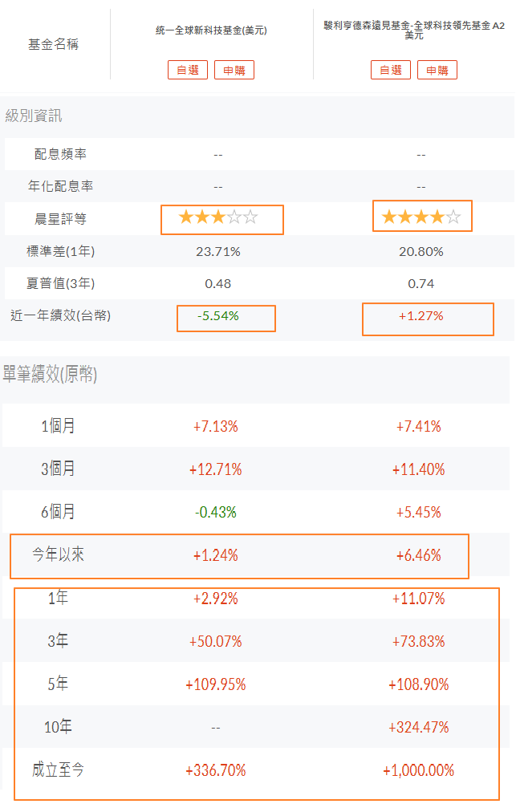Click the 標準差(1年) row label
The height and width of the screenshot is (812, 516).
point(61,251)
